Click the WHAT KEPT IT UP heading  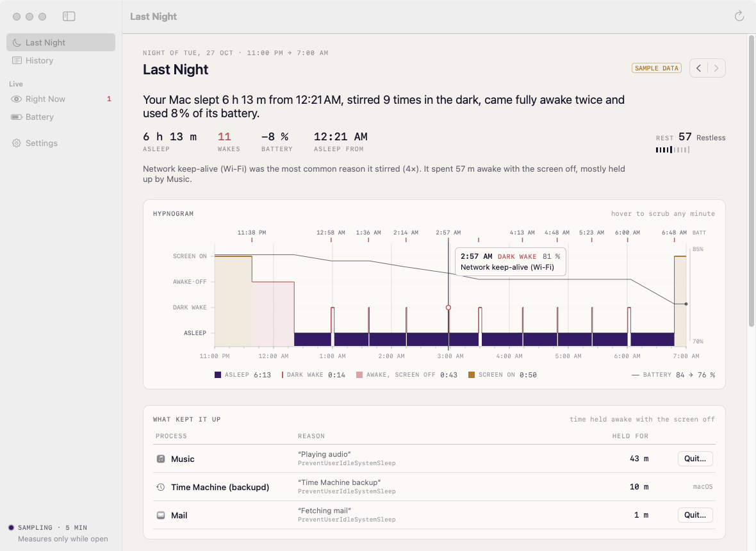pos(186,420)
